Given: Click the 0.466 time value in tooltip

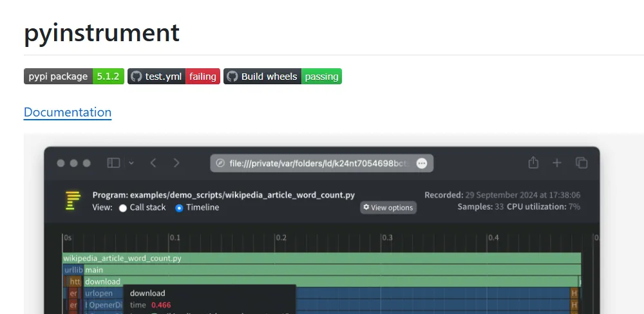Looking at the screenshot, I should pyautogui.click(x=161, y=305).
